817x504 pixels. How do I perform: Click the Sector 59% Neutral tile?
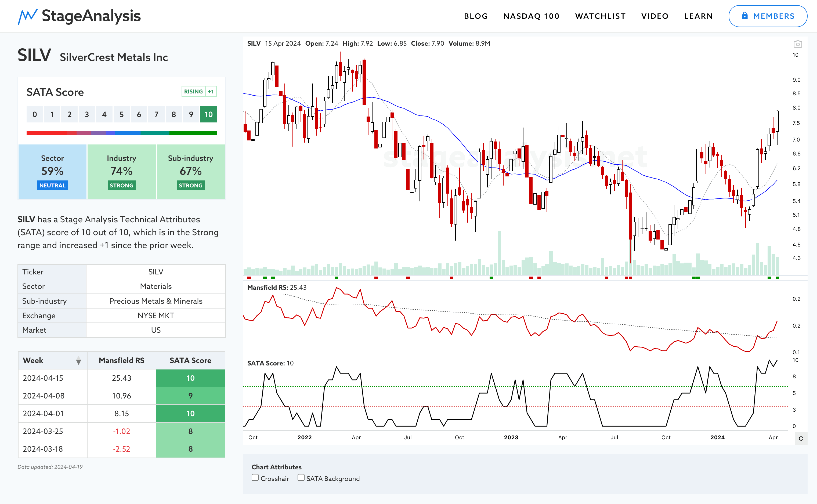coord(52,172)
